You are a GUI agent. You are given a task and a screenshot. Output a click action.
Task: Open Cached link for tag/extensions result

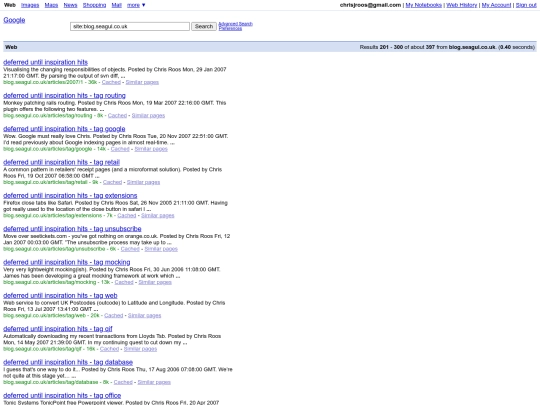pyautogui.click(x=127, y=216)
